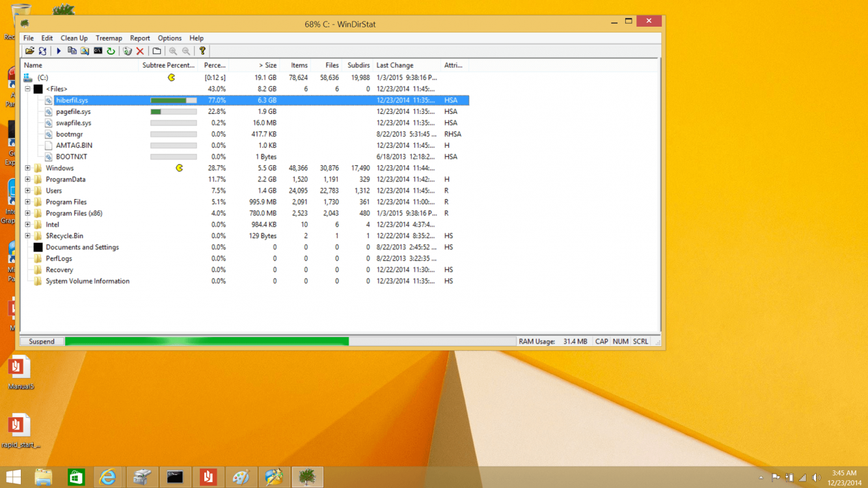Viewport: 868px width, 488px height.
Task: Sort by Size column header
Action: click(254, 65)
